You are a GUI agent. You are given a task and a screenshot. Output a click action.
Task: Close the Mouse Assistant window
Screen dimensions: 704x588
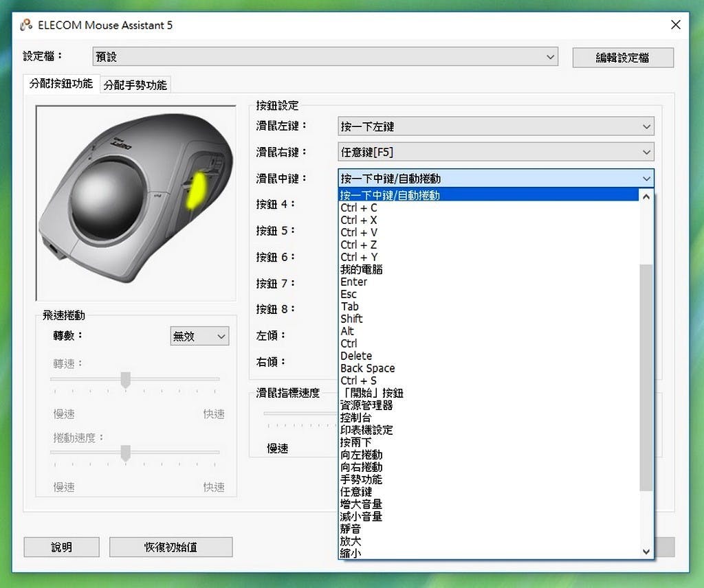pos(676,25)
